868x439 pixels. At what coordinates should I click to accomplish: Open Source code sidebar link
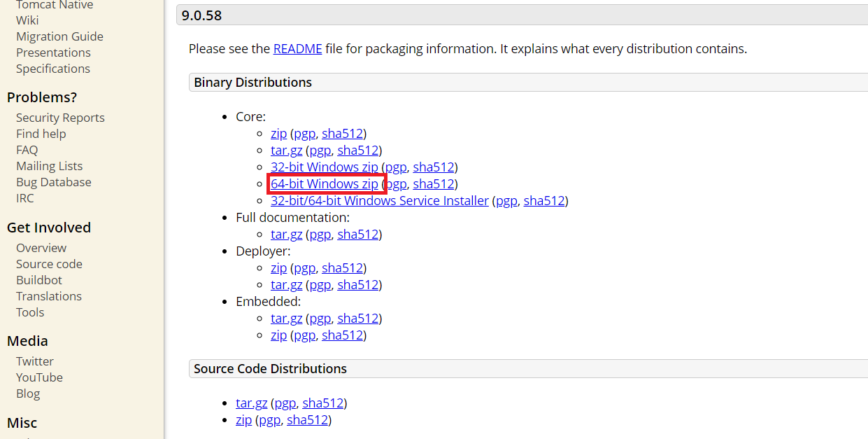click(49, 264)
